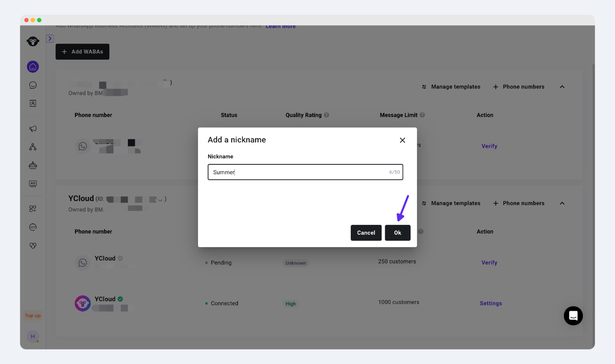Image resolution: width=615 pixels, height=364 pixels.
Task: Open the journey flow icon in the sidebar
Action: [x=33, y=147]
